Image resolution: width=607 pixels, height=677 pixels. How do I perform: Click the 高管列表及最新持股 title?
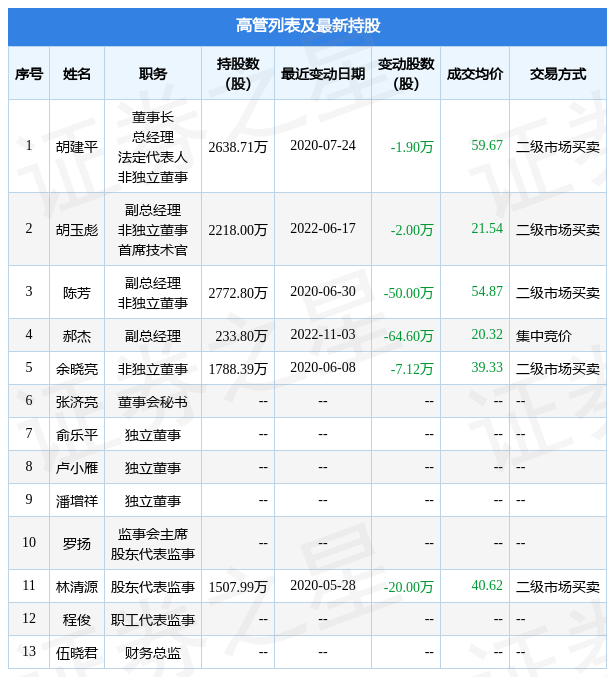[308, 26]
